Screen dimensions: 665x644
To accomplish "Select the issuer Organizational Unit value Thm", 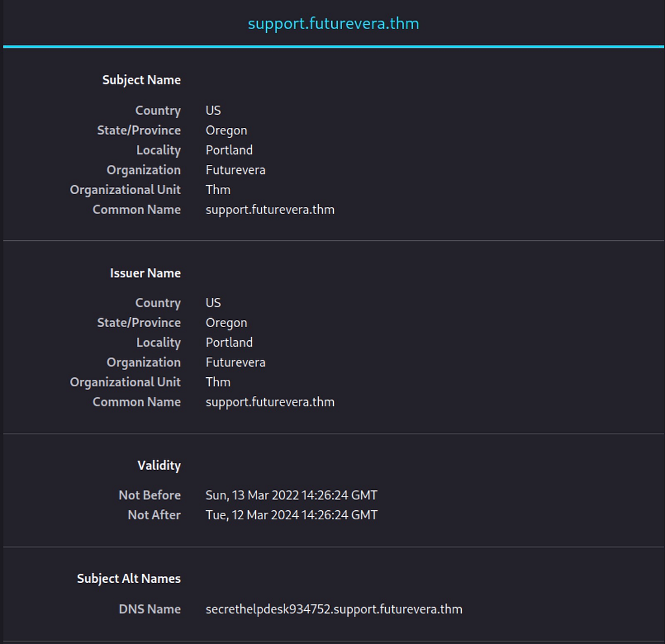I will click(218, 382).
